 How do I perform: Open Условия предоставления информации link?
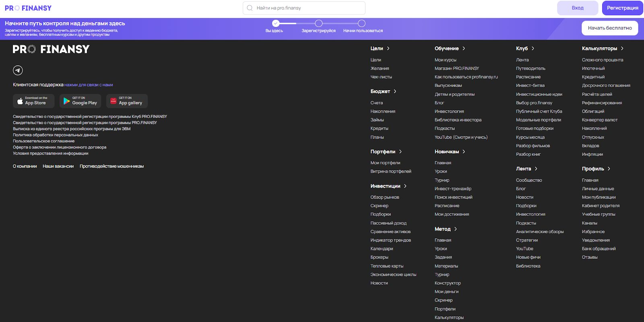coord(50,153)
